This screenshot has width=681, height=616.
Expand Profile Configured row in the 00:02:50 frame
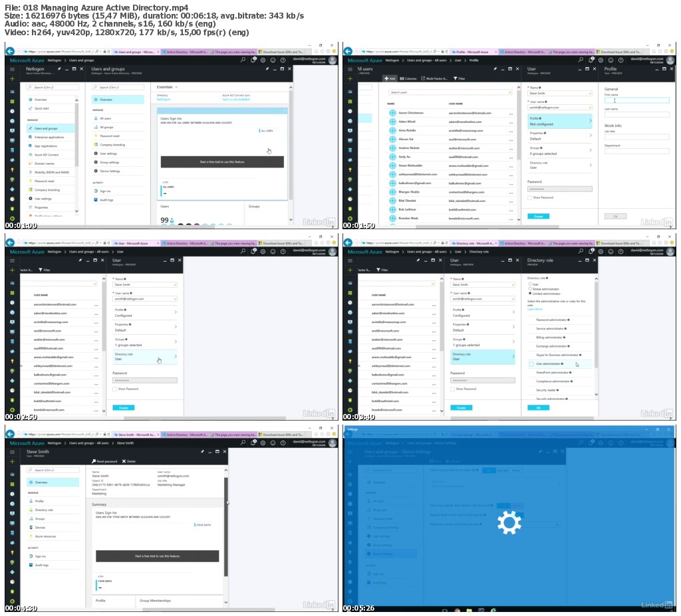[x=145, y=312]
